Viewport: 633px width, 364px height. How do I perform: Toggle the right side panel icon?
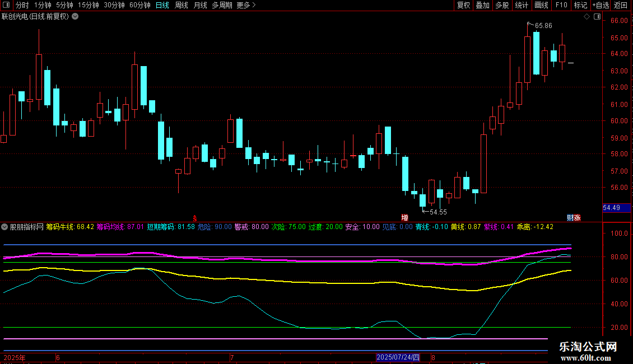pos(598,17)
